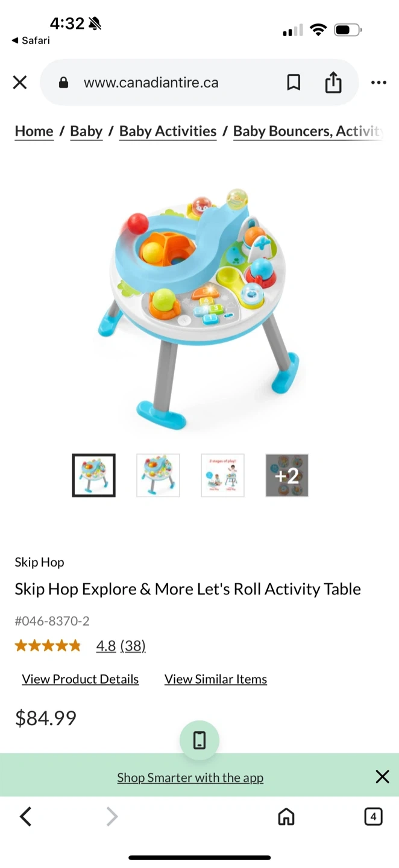Screen dimensions: 399x868
Task: Select the second product thumbnail
Action: (158, 476)
